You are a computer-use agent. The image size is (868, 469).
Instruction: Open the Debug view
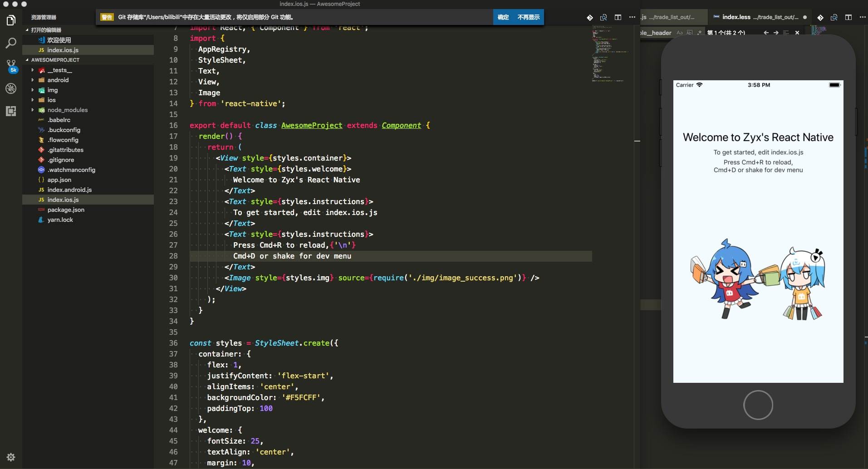pyautogui.click(x=11, y=88)
